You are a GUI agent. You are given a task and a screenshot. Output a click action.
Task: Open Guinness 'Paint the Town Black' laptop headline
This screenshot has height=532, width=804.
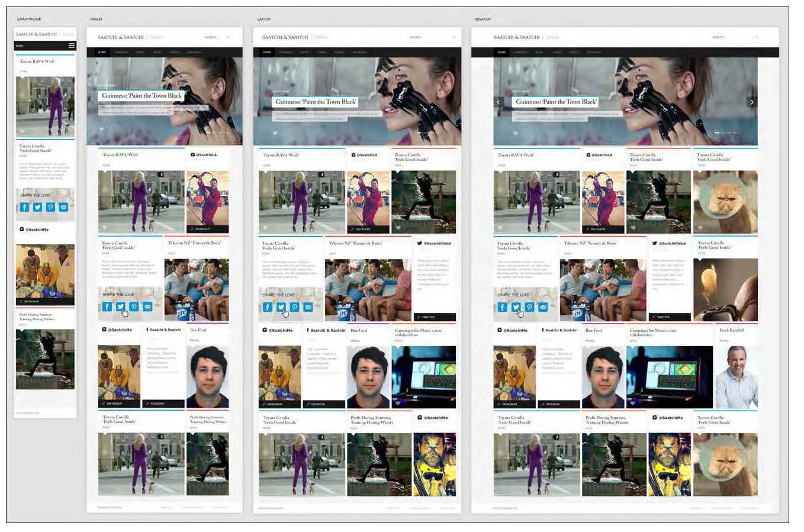[x=316, y=102]
